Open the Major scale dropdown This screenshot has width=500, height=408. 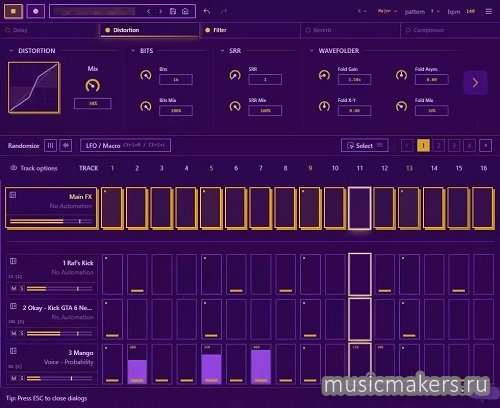point(387,11)
